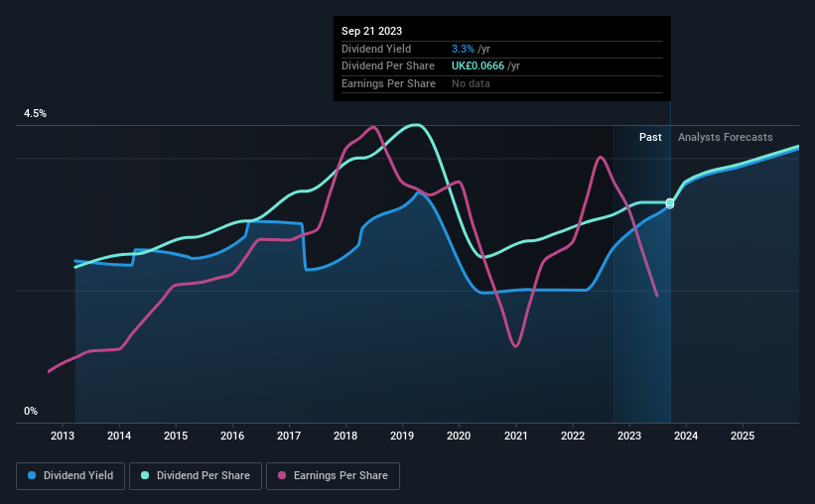Click the No data value in tooltip

(x=471, y=83)
